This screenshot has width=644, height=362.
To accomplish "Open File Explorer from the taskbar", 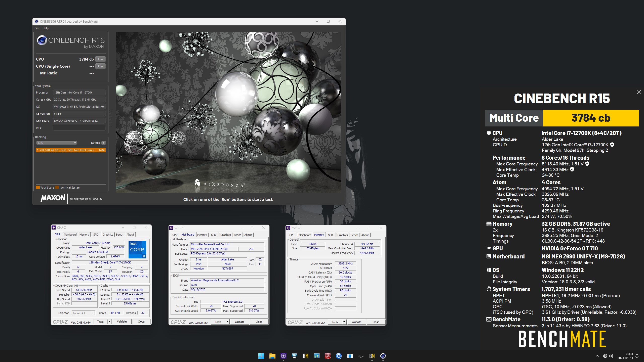I will point(272,356).
